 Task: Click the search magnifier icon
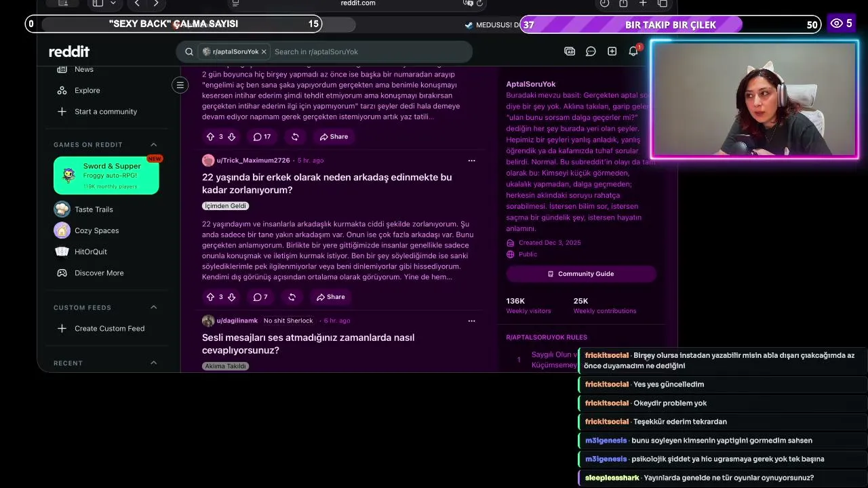pos(189,52)
